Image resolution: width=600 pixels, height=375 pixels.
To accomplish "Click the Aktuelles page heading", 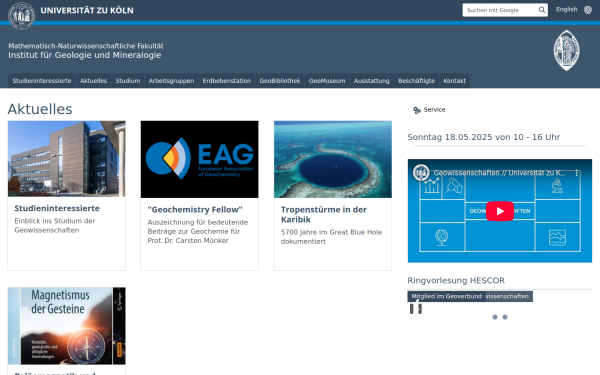I will pyautogui.click(x=40, y=109).
